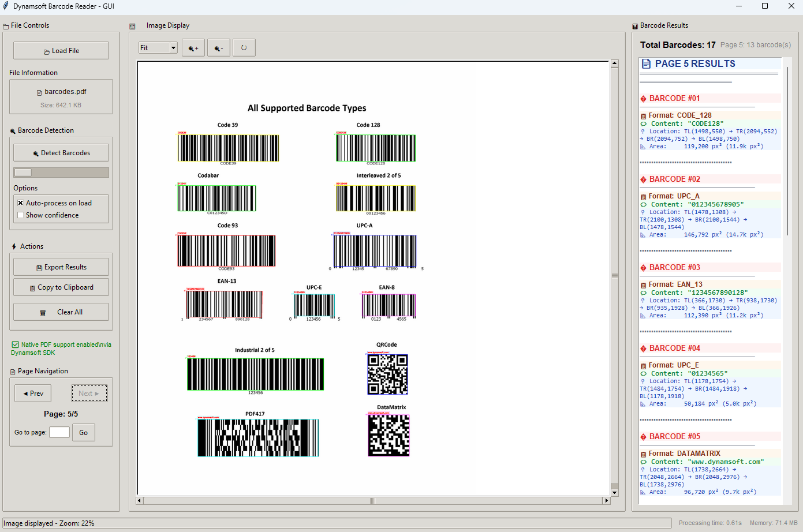Open the Fit zoom mode dropdown
Screen dimensions: 803x532
click(173, 48)
